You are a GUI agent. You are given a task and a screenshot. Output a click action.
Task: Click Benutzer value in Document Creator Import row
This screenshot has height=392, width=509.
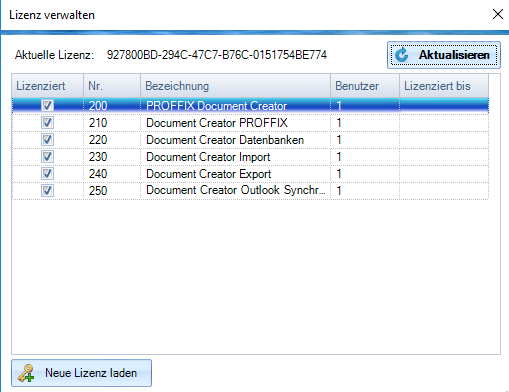tap(365, 157)
